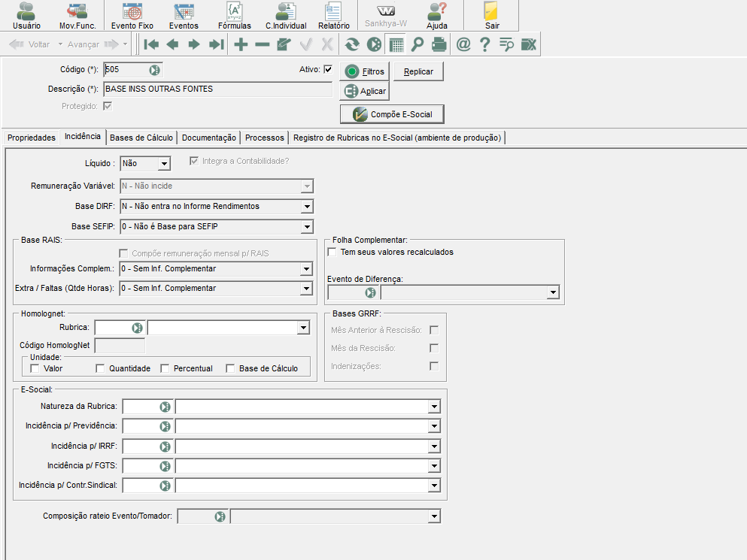The image size is (747, 560).
Task: Select the Incidência tab
Action: 83,137
